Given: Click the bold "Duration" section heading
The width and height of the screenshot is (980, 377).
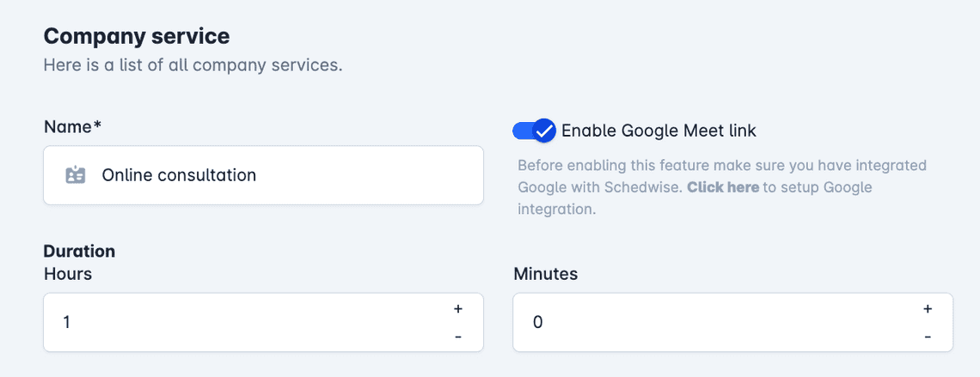Looking at the screenshot, I should click(x=79, y=251).
